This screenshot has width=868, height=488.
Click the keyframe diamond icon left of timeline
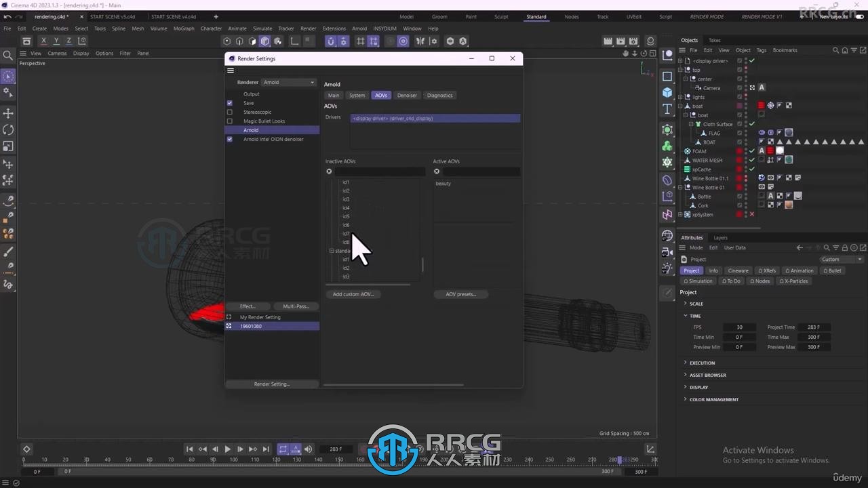(x=26, y=449)
